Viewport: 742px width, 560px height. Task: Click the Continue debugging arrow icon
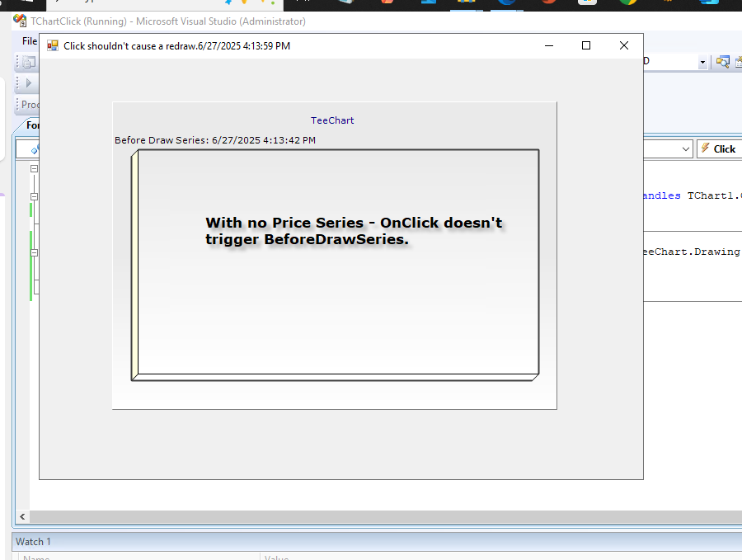[28, 82]
